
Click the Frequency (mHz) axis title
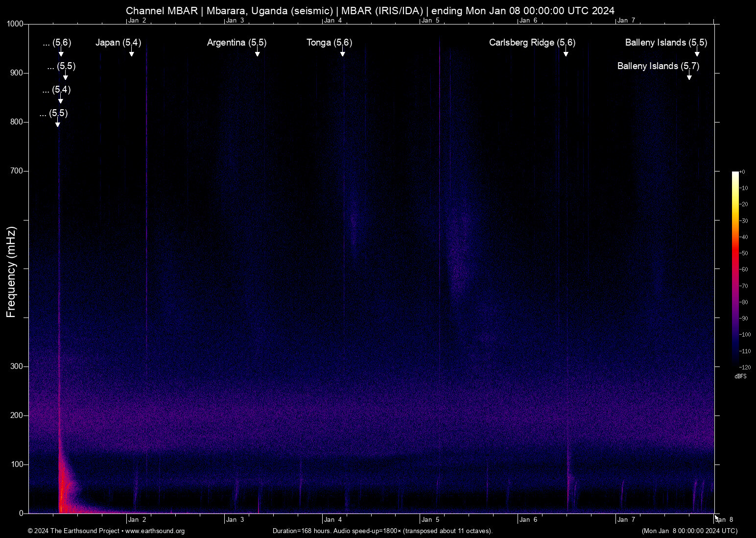tap(11, 272)
